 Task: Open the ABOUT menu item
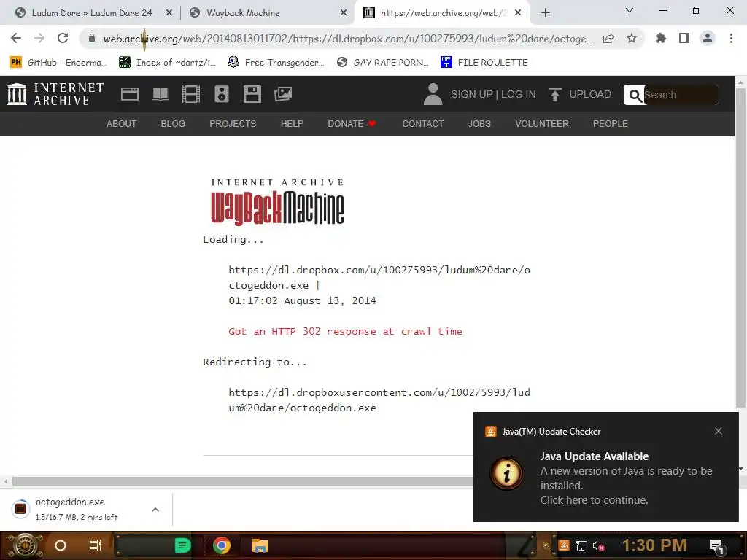coord(122,124)
